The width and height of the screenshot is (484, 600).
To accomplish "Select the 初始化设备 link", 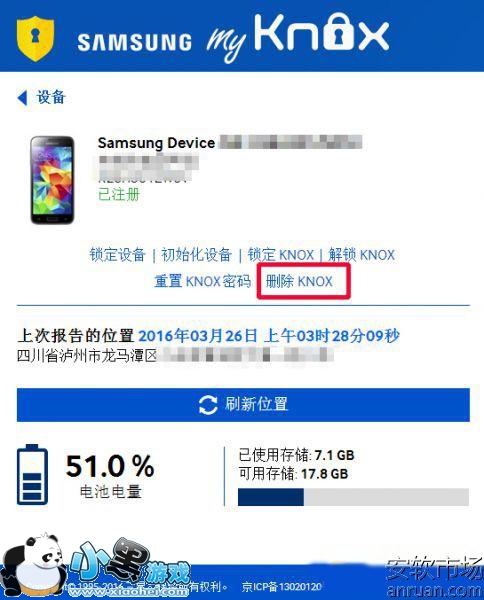I will [196, 254].
